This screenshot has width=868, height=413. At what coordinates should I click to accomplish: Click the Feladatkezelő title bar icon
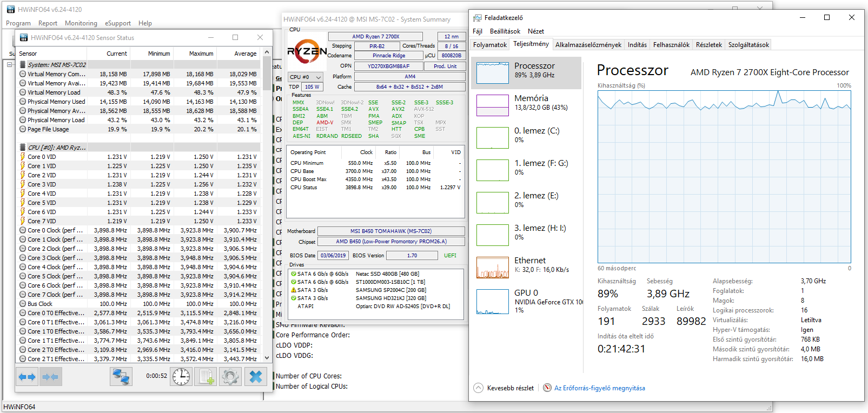(x=478, y=18)
